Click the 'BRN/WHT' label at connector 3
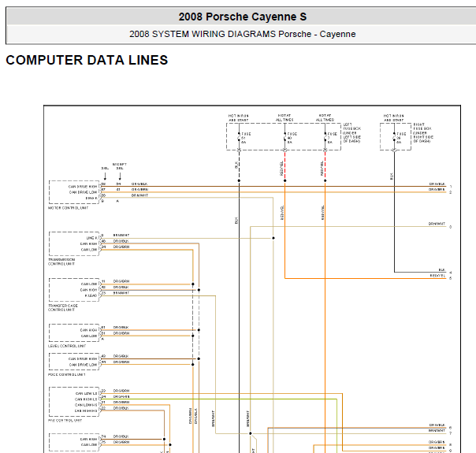 click(437, 224)
